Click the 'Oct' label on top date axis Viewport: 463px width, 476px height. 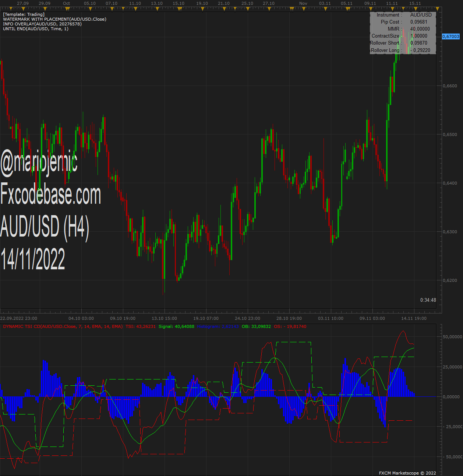66,3
